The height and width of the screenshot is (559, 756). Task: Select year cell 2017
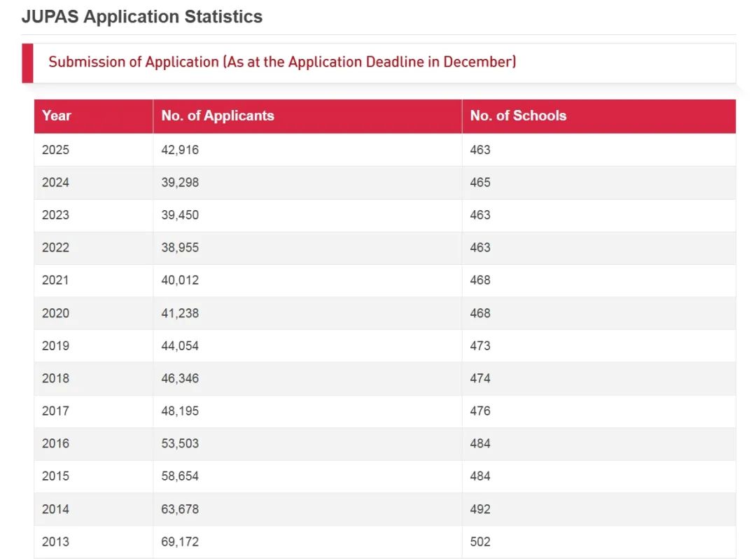55,411
